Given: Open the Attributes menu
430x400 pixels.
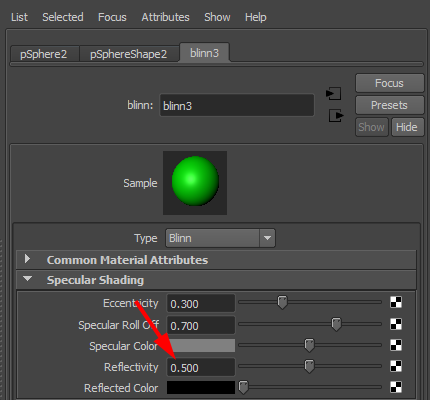Looking at the screenshot, I should pyautogui.click(x=165, y=17).
